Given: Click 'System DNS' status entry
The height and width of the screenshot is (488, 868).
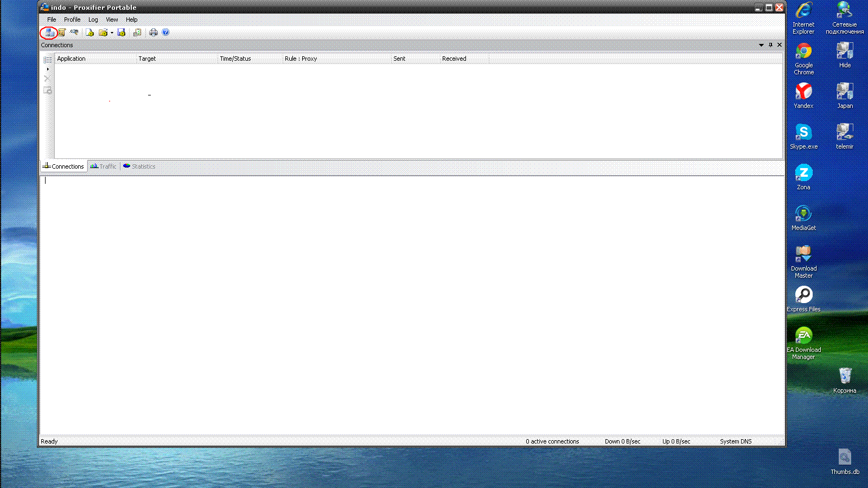Looking at the screenshot, I should 736,441.
